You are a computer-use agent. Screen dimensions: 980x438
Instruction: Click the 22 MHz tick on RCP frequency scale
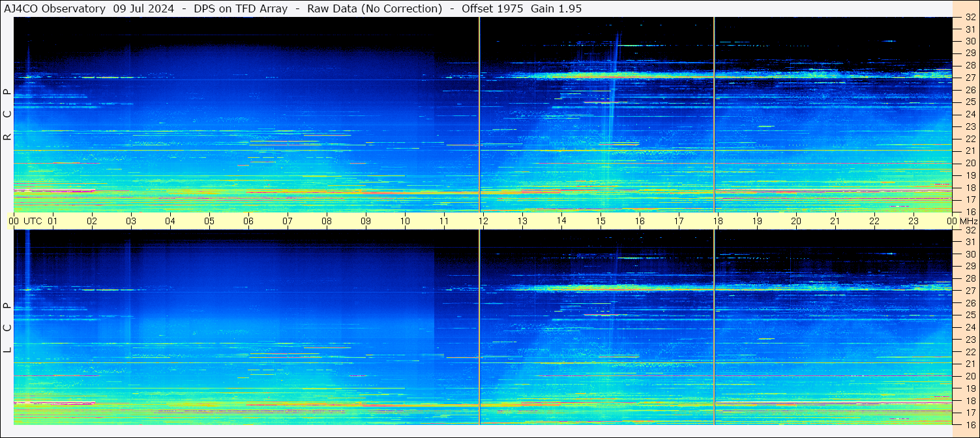[970, 139]
